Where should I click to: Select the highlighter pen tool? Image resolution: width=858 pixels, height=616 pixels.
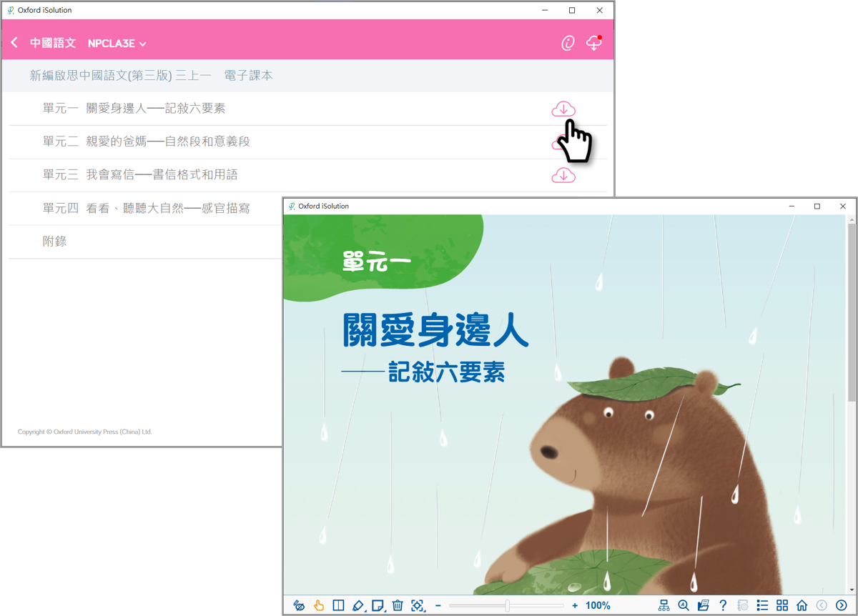[359, 605]
